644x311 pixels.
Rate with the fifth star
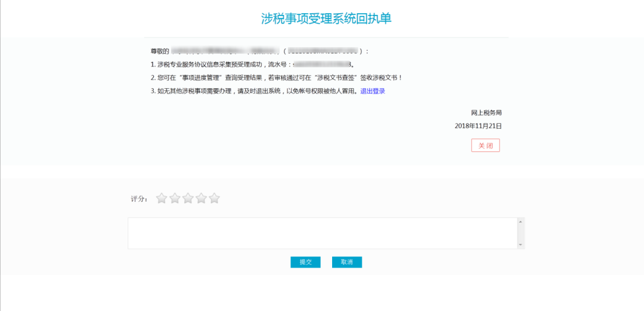coord(215,198)
